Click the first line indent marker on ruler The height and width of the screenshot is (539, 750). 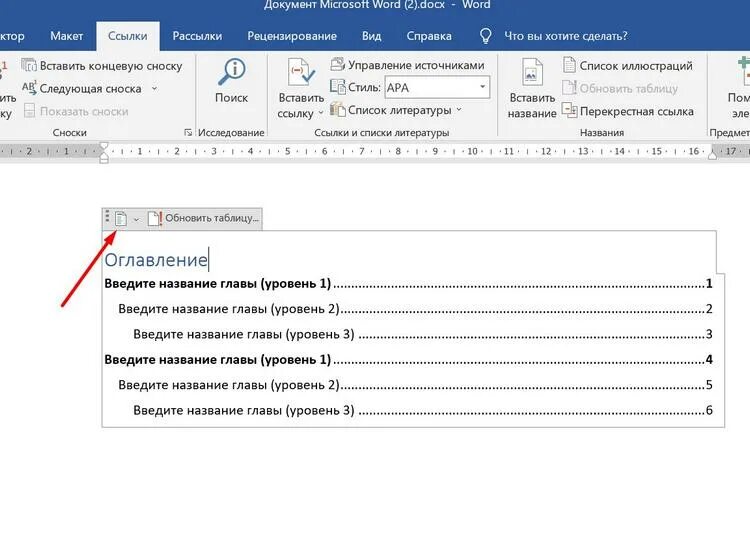tap(104, 146)
